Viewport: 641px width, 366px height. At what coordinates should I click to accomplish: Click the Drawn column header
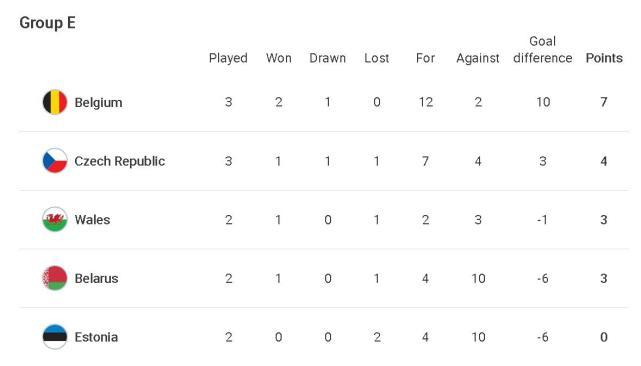(x=327, y=58)
